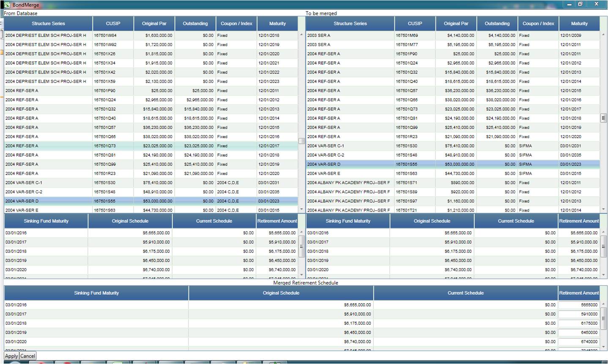
Task: Click merged Retirement Amount field showing 6740000
Action: click(x=578, y=342)
